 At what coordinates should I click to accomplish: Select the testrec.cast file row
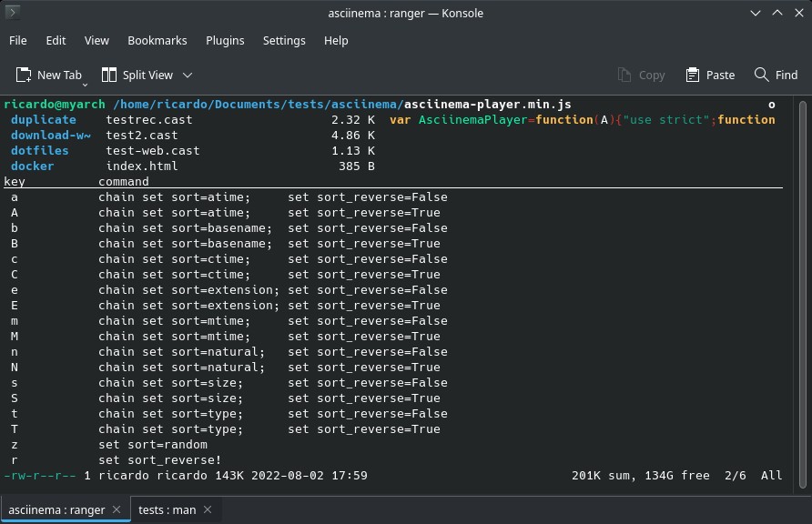pyautogui.click(x=240, y=119)
